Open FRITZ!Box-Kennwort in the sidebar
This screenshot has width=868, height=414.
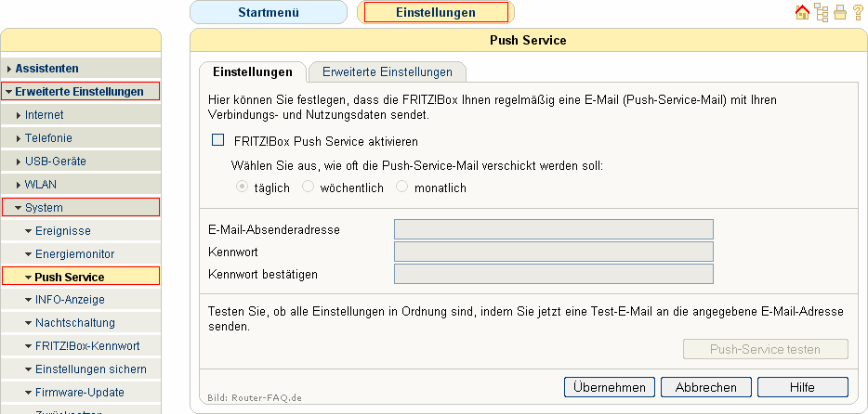coord(81,346)
